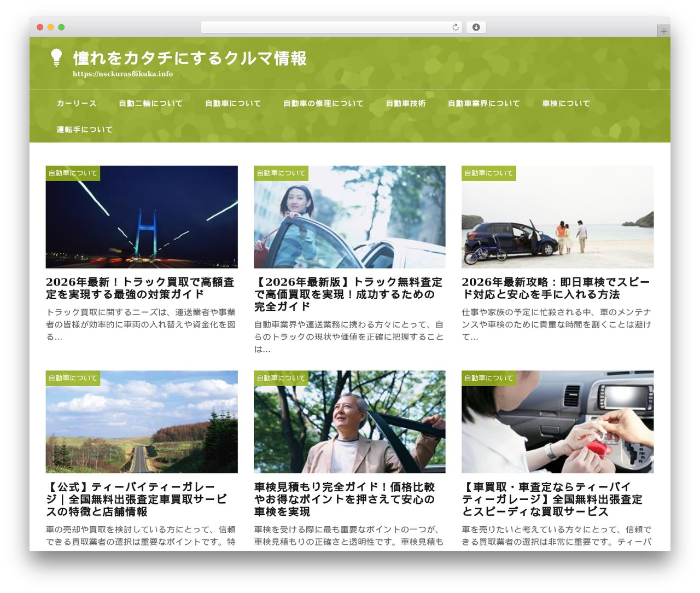Open article 【車買取・車査定ならティーバイティーガレージ】

552,499
